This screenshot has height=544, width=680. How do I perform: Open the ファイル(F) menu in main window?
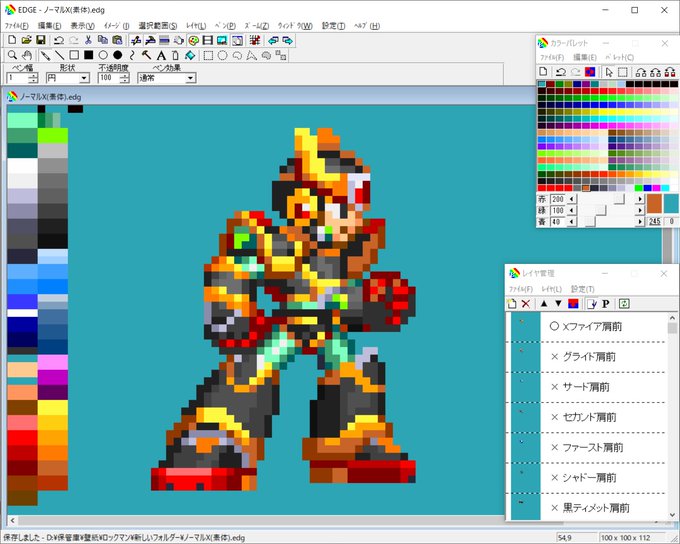(x=17, y=26)
